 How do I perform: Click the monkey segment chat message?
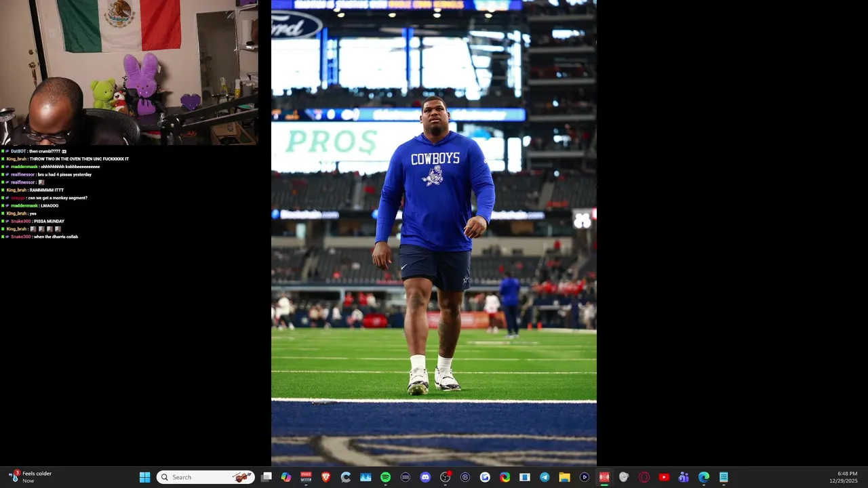click(x=45, y=198)
